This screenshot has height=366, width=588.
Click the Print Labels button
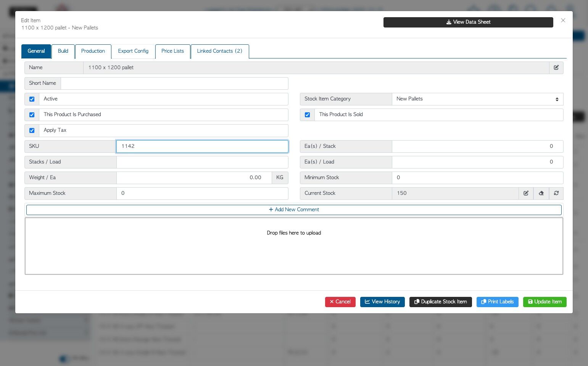tap(498, 302)
